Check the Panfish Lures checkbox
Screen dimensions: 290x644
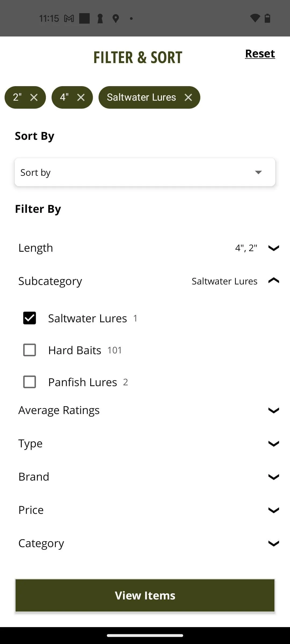[x=30, y=382]
